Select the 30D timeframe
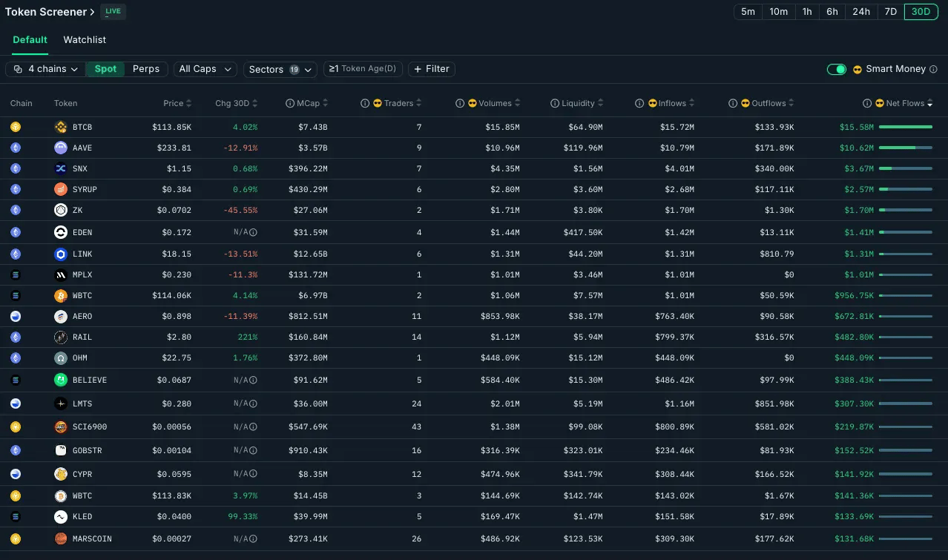 [x=921, y=12]
